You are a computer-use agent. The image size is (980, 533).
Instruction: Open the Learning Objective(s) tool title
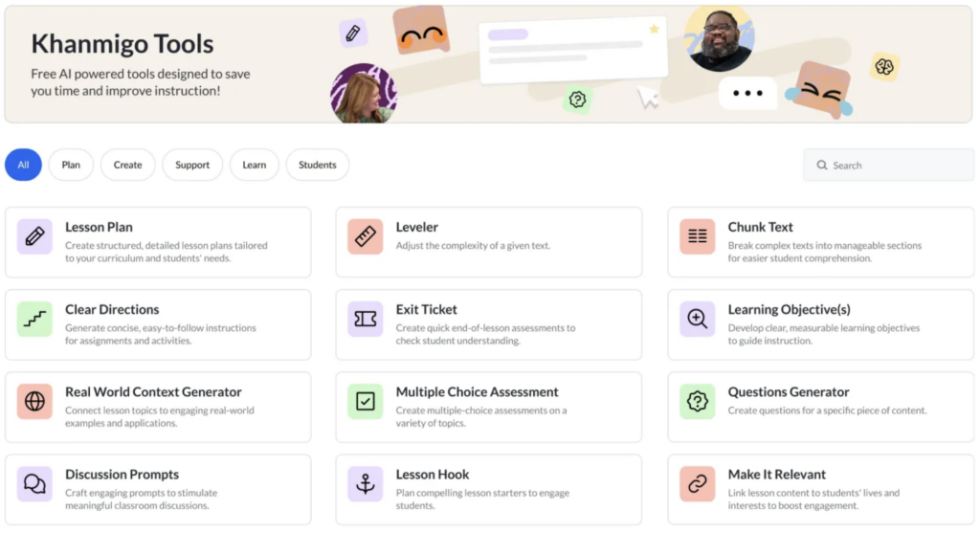click(789, 310)
